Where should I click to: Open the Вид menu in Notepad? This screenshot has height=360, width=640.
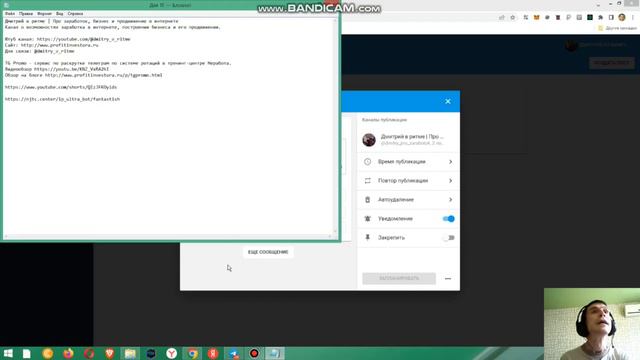(x=60, y=13)
